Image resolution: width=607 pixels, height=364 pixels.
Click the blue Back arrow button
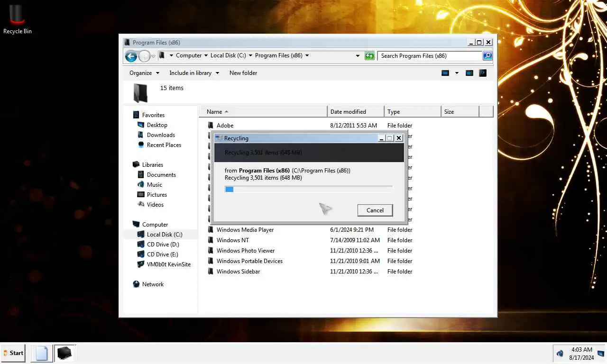point(131,56)
